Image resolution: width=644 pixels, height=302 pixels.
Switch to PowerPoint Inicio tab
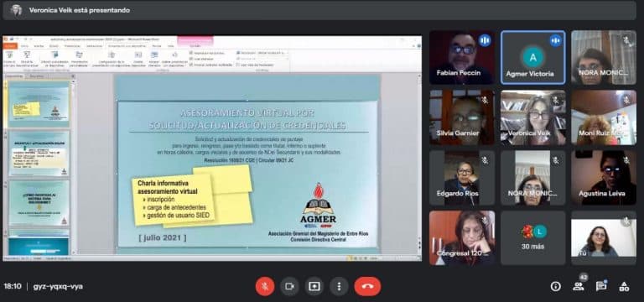pos(24,46)
